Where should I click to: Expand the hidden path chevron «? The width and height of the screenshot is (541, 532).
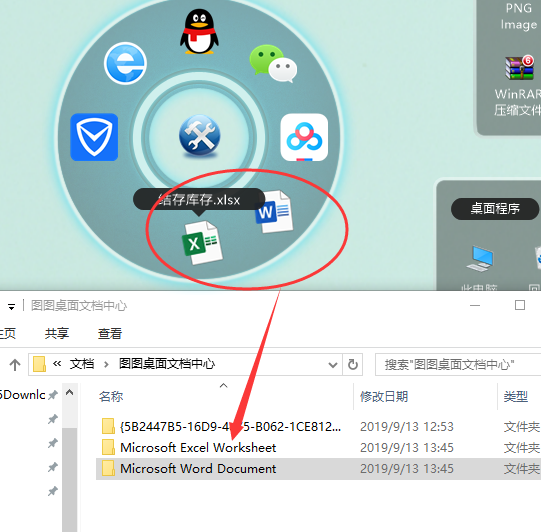pos(57,364)
